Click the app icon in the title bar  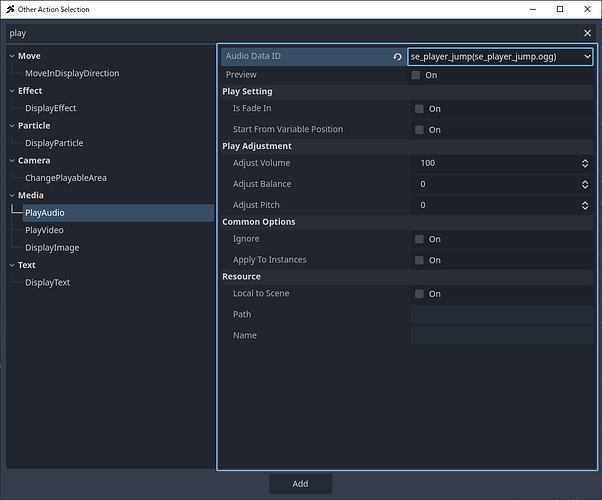pyautogui.click(x=9, y=9)
